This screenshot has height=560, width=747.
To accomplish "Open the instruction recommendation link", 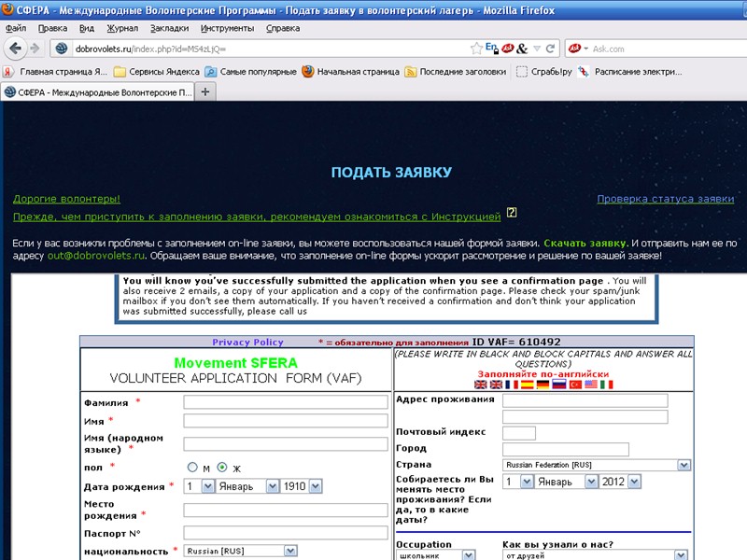I will (257, 217).
